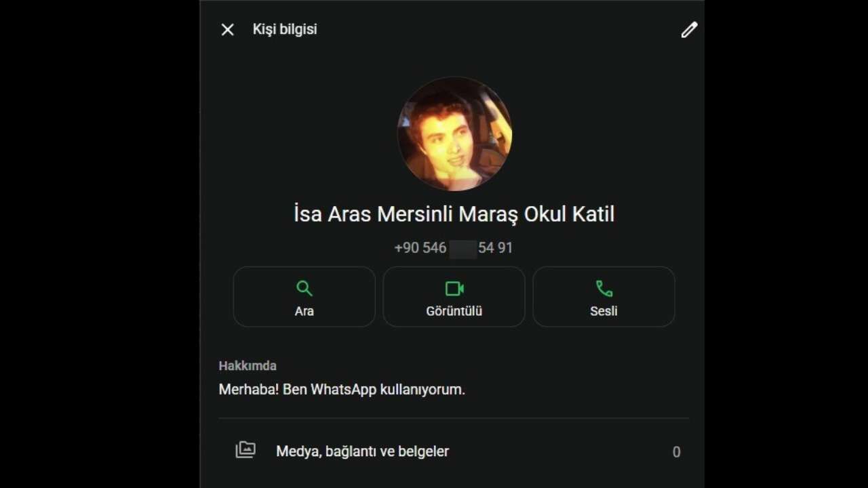Click the Görüntülü button frame
Screen dimensions: 868x488
pyautogui.click(x=454, y=297)
